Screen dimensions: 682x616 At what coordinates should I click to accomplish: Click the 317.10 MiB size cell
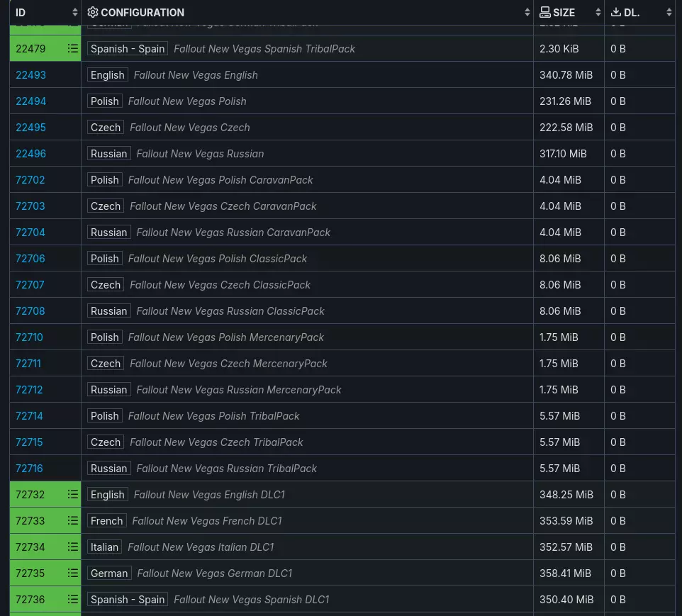tap(569, 154)
